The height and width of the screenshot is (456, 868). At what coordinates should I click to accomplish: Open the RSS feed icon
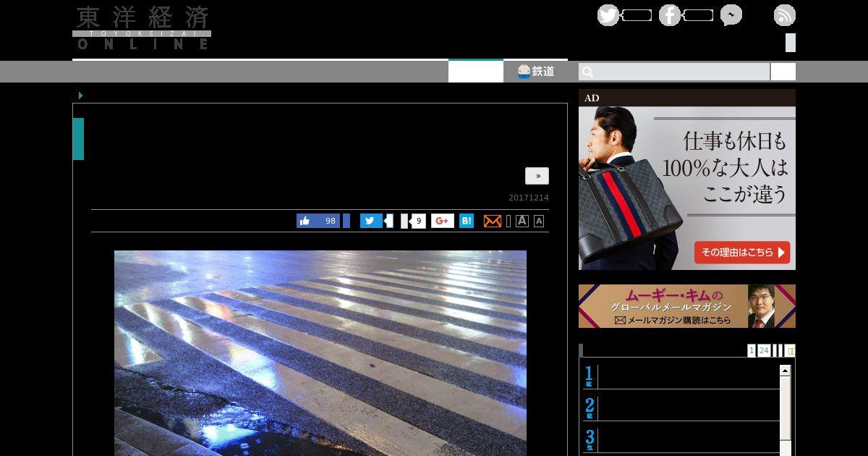pyautogui.click(x=785, y=15)
